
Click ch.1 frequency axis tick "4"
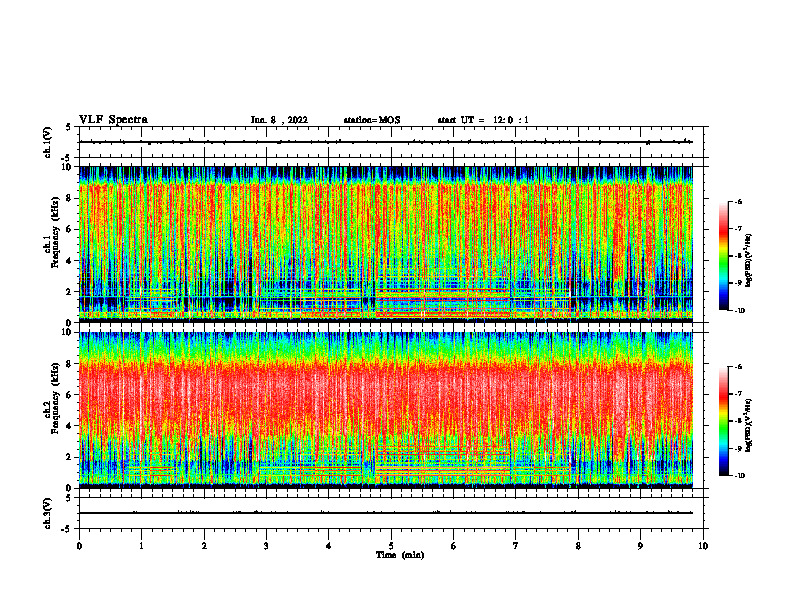pyautogui.click(x=70, y=261)
